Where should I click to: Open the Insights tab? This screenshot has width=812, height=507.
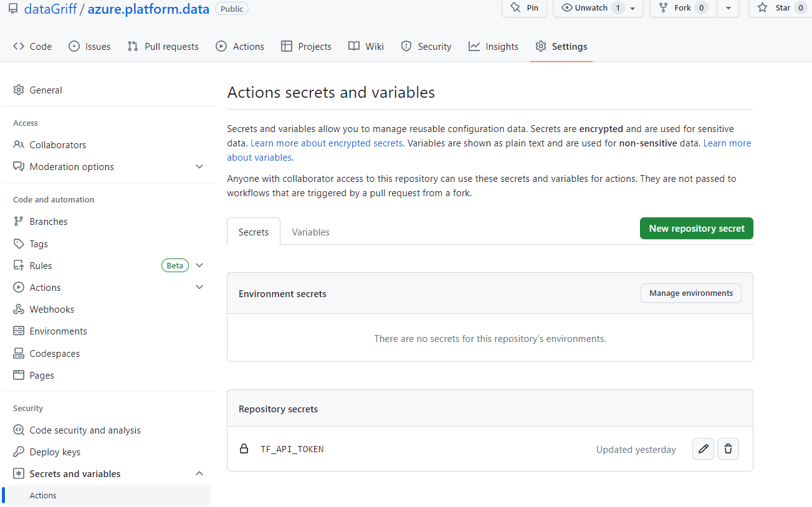494,46
